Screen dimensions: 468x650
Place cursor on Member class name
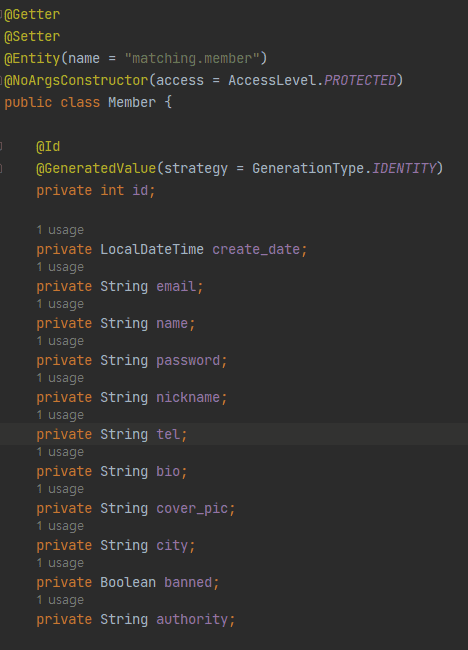132,102
